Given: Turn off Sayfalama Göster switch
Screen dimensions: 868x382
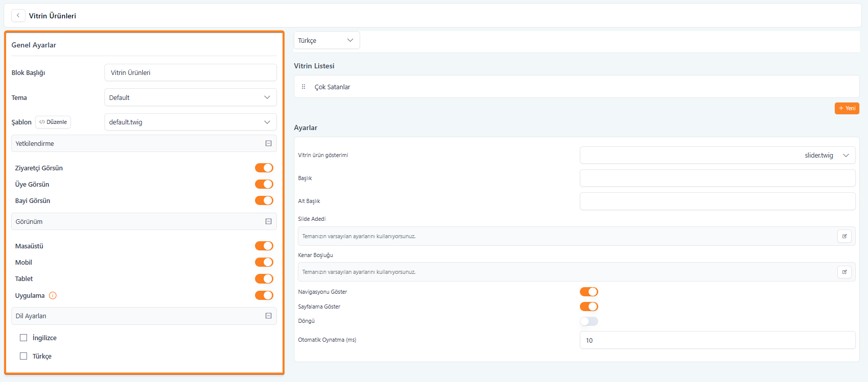Looking at the screenshot, I should (x=589, y=307).
